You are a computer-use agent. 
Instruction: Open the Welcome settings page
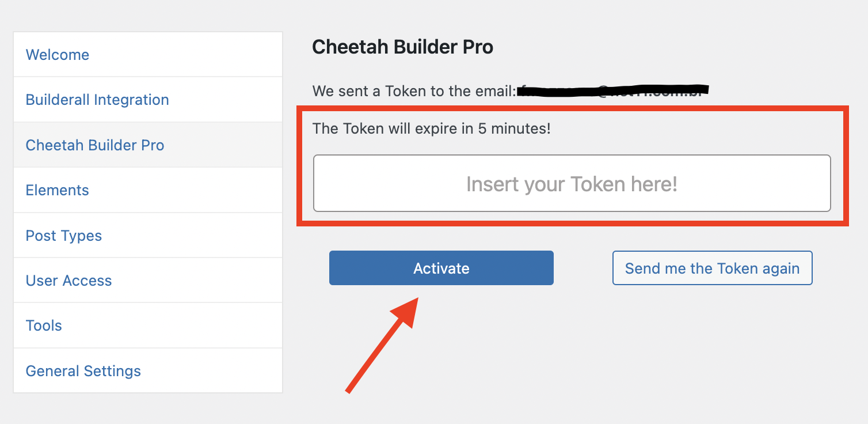pyautogui.click(x=57, y=54)
